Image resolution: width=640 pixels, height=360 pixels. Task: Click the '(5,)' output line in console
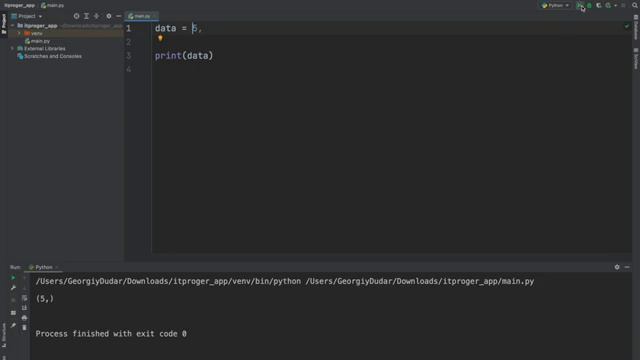pos(44,298)
